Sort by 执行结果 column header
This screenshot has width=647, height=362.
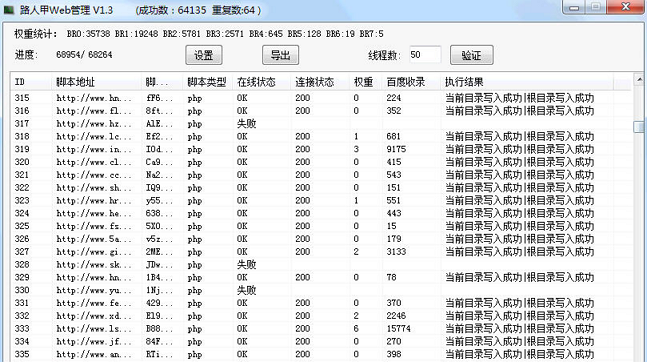click(527, 82)
